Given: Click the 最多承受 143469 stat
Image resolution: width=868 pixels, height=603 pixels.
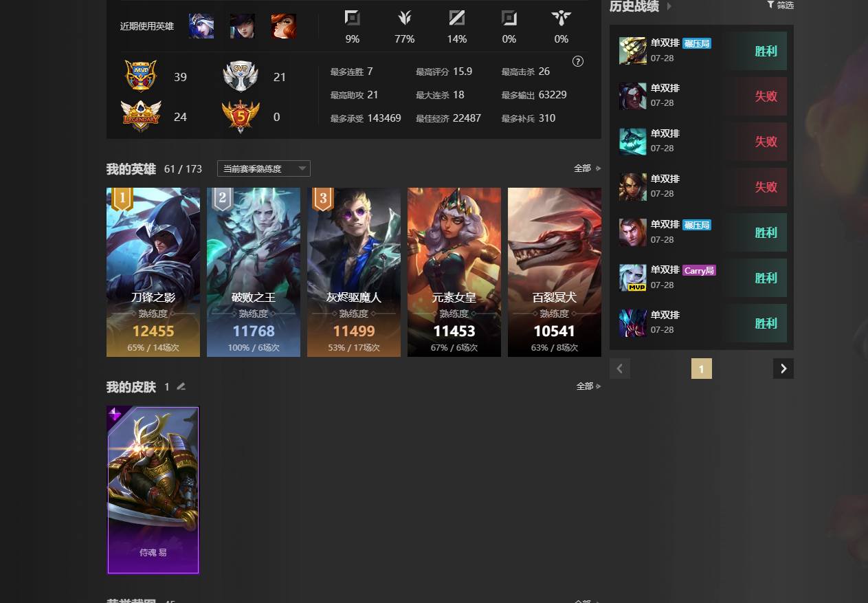Looking at the screenshot, I should coord(366,118).
